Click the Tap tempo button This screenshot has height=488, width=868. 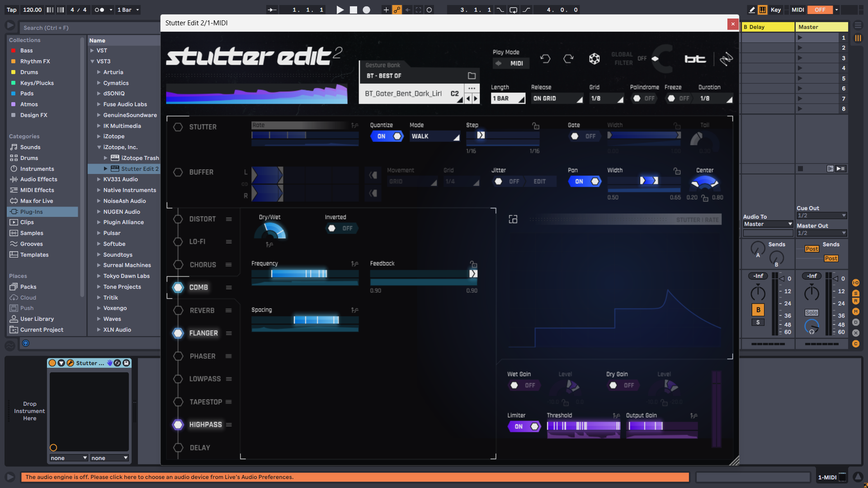[12, 9]
